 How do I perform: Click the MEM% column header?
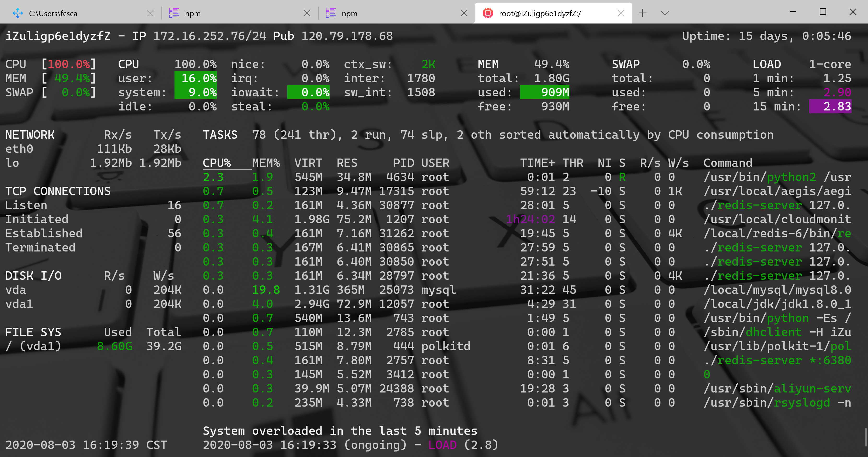click(x=266, y=163)
